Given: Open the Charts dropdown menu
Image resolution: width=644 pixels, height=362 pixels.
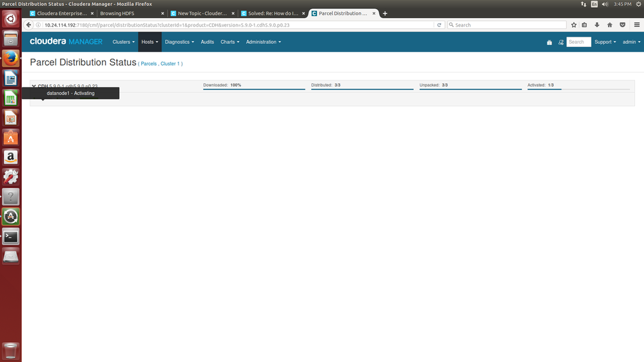Looking at the screenshot, I should (229, 42).
